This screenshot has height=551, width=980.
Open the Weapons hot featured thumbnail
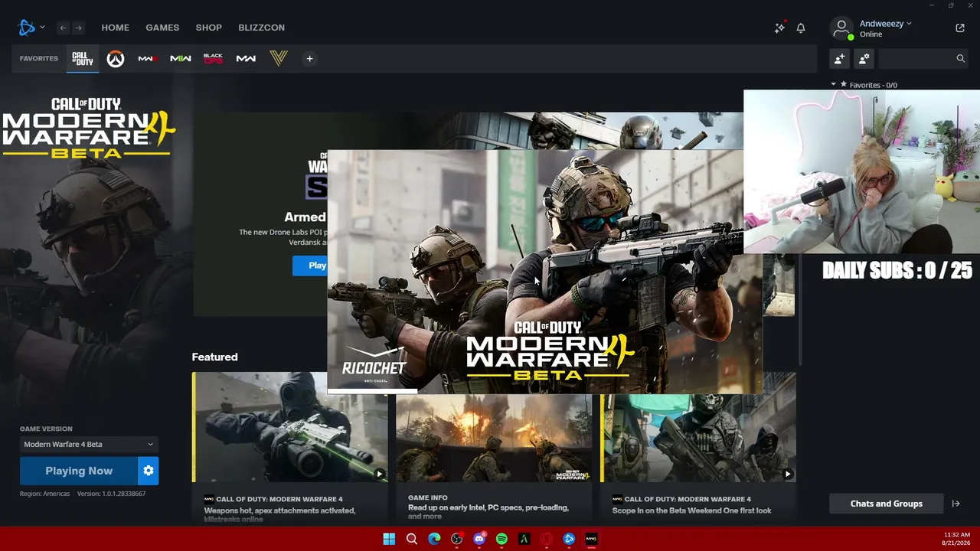point(290,427)
